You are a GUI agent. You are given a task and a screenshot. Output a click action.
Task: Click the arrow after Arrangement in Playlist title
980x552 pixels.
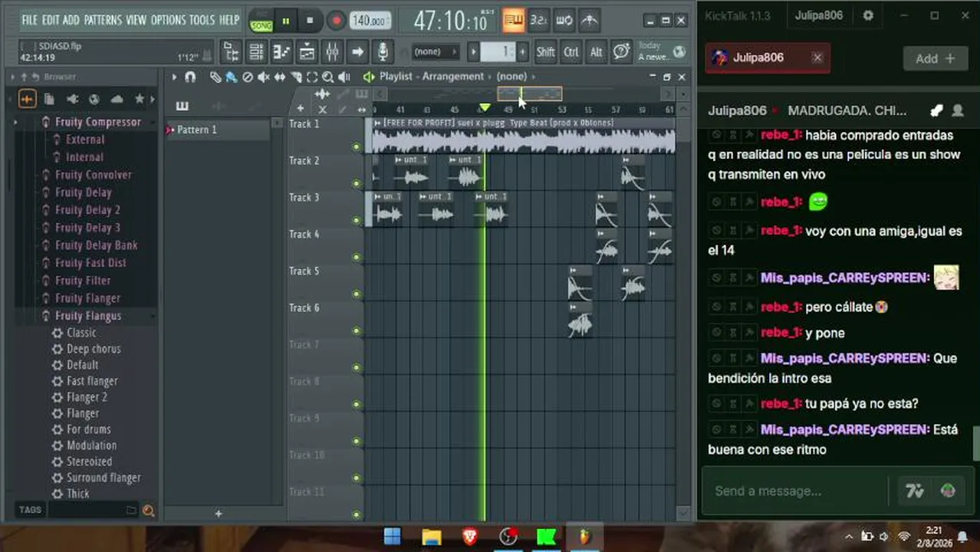pyautogui.click(x=490, y=77)
